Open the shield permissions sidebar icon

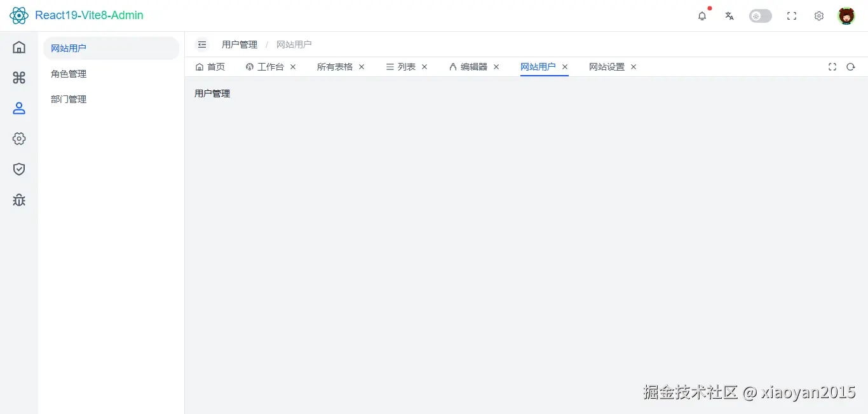tap(19, 169)
